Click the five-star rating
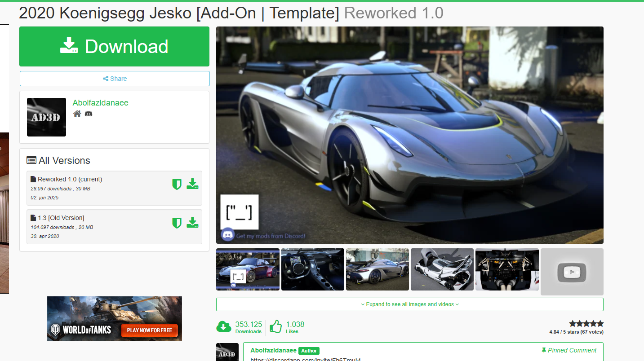Image resolution: width=644 pixels, height=361 pixels. 586,324
